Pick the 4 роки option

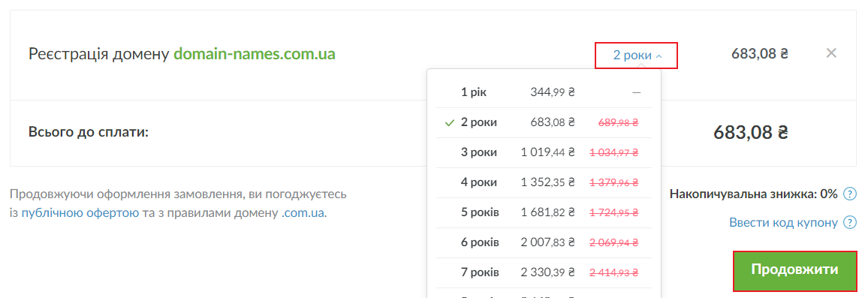coord(544,182)
